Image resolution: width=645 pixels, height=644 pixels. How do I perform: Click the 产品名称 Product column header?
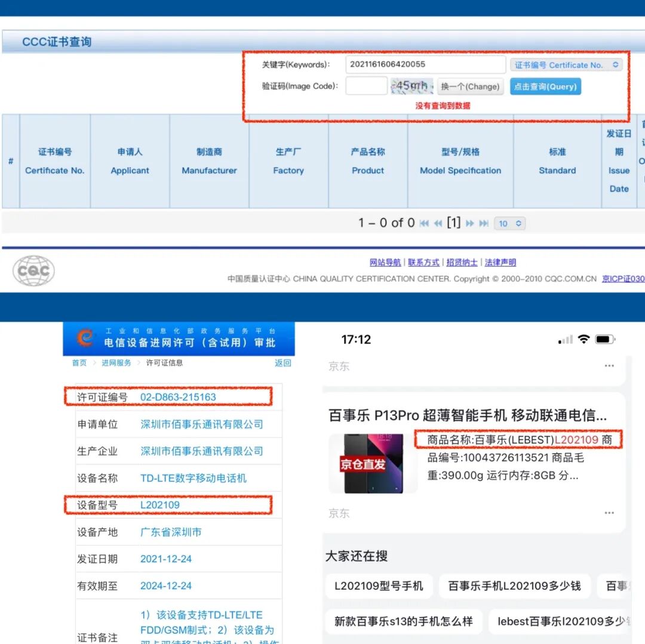pyautogui.click(x=368, y=161)
